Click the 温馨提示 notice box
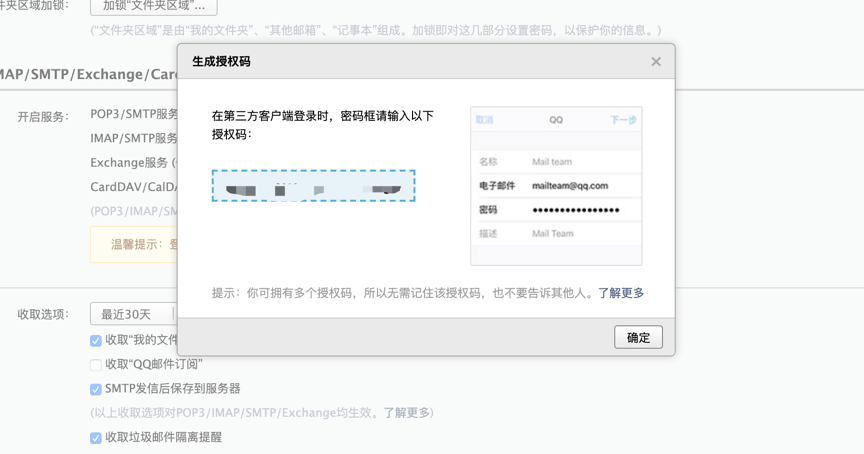This screenshot has width=864, height=454. 134,244
